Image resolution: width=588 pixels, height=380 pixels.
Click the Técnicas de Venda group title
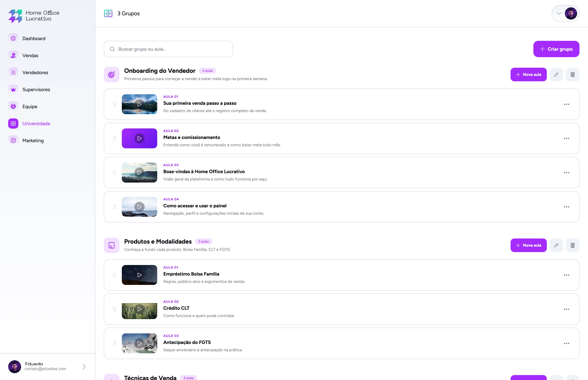coord(150,377)
